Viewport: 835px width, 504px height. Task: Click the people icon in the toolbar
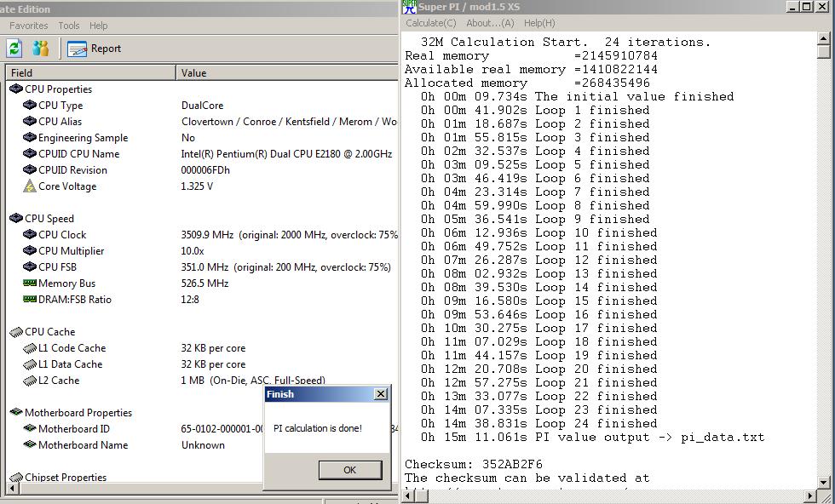coord(41,49)
